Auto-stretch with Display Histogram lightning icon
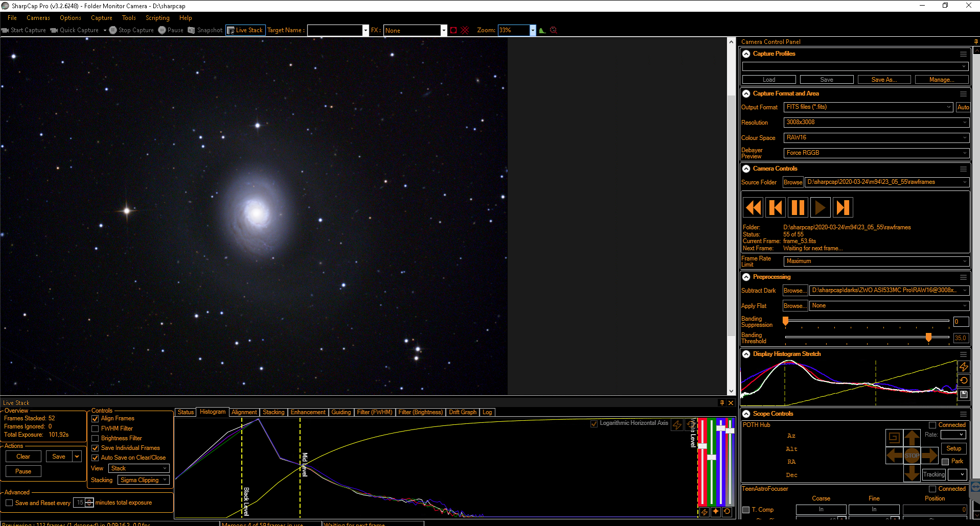 pos(964,367)
